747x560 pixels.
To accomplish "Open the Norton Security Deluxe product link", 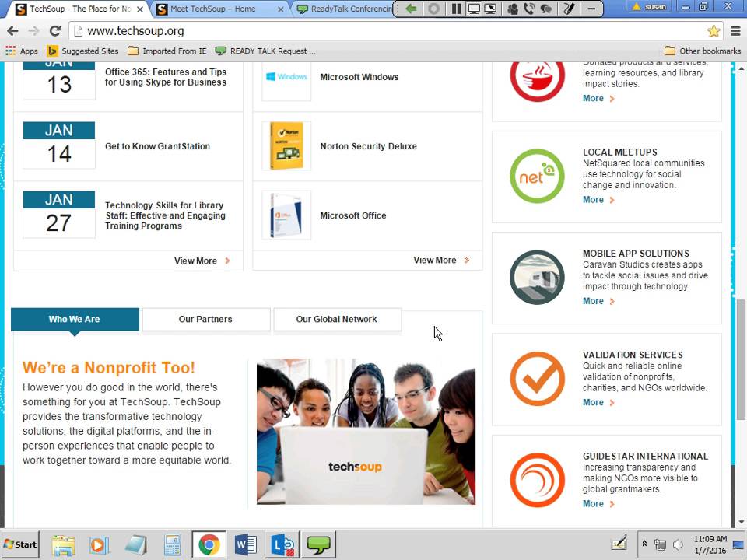I will pos(368,146).
